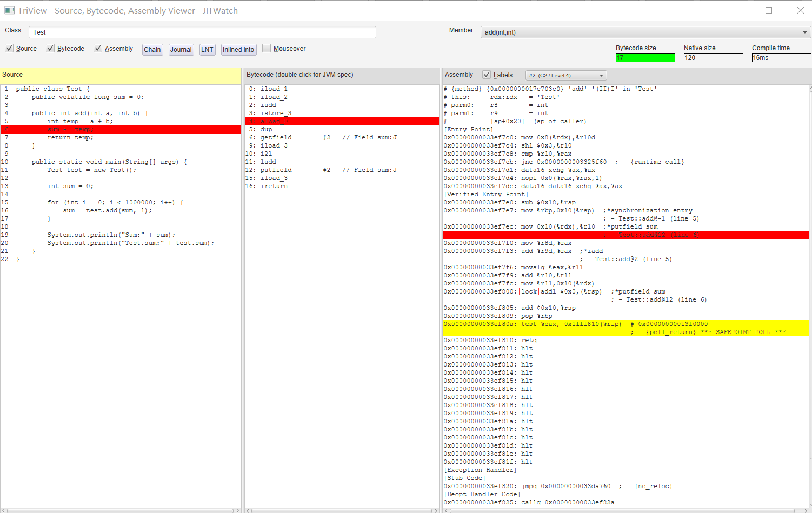Click the Journal button
Screen dimensions: 812x513
[x=181, y=50]
